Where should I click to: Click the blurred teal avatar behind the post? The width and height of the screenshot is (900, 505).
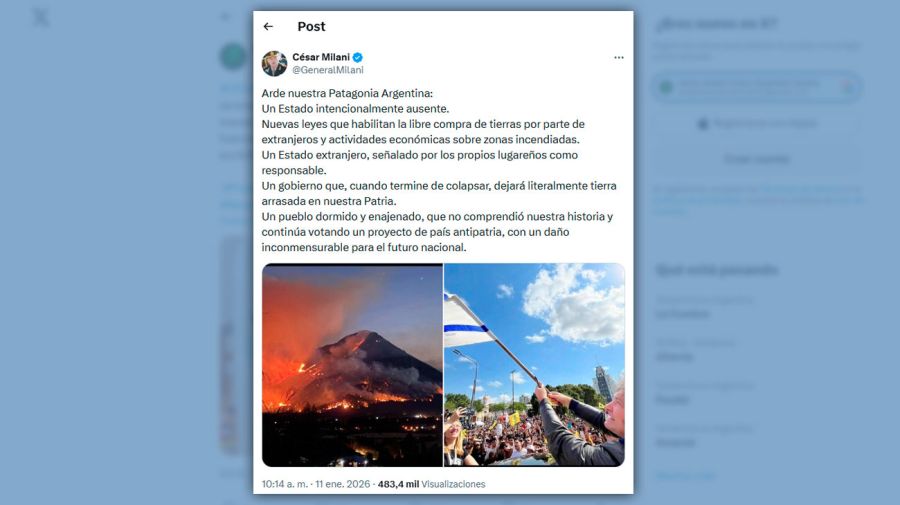coord(232,56)
